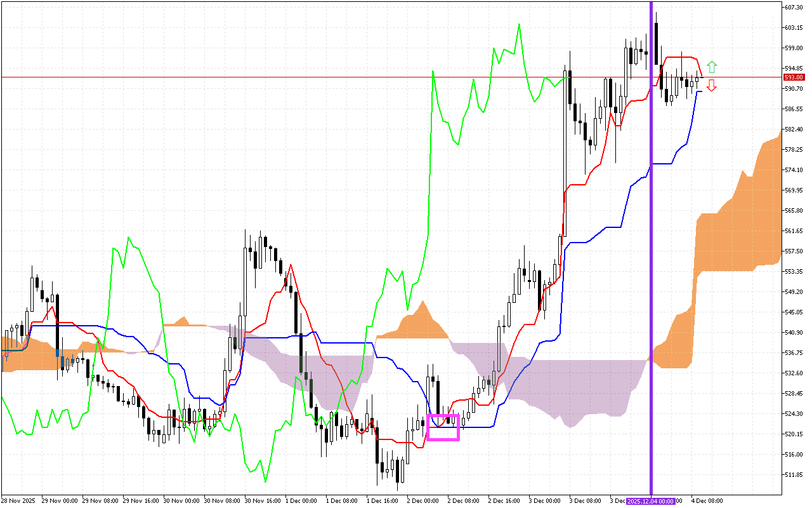Click the 511.85 price axis label
812x508 pixels.
(794, 474)
